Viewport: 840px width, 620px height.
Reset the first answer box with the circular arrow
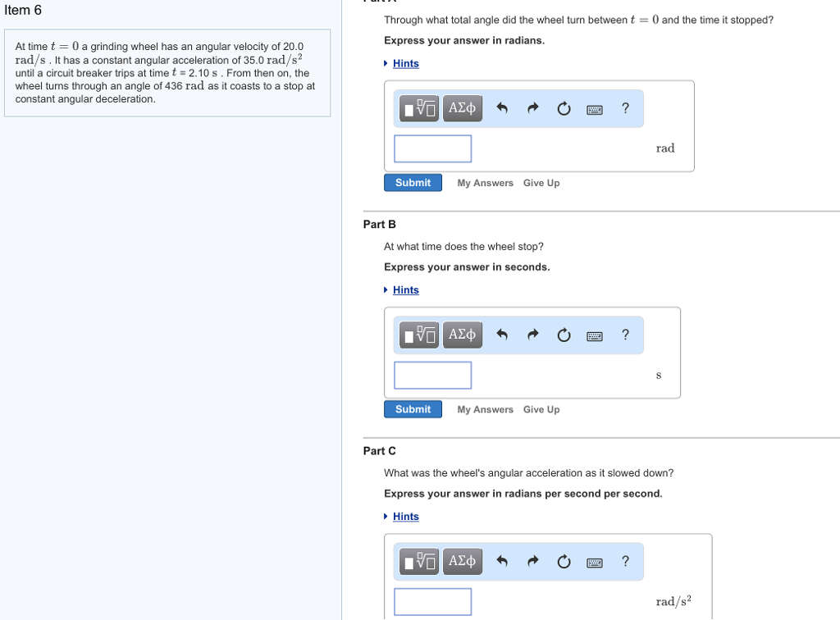(564, 108)
